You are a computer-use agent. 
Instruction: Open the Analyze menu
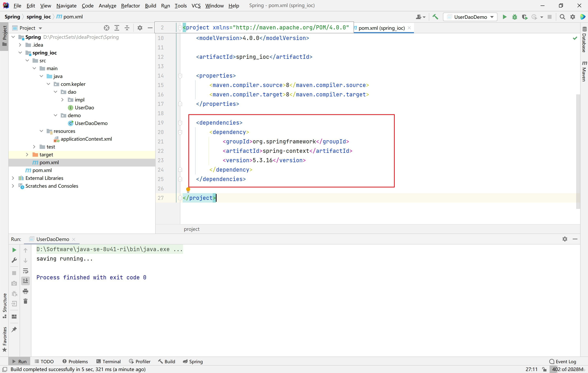coord(107,6)
